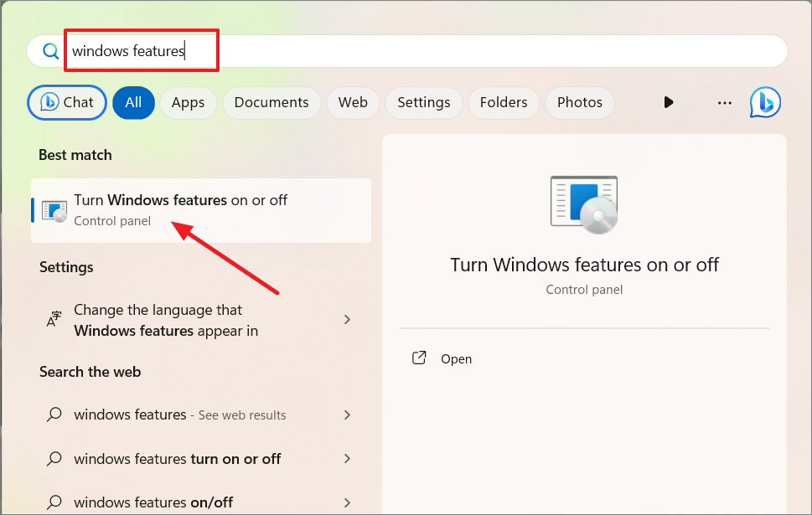Open Bing Chat icon at top right

(x=765, y=102)
